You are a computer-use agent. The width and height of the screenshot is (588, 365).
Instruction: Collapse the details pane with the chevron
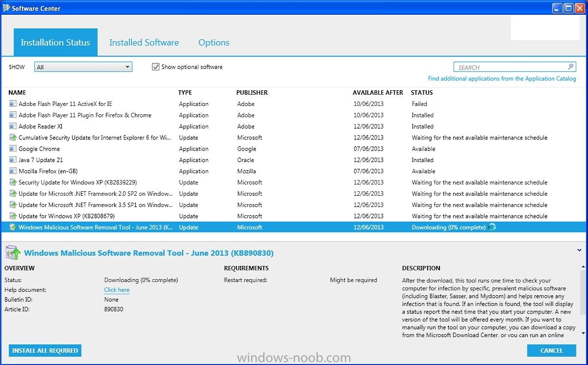point(579,250)
